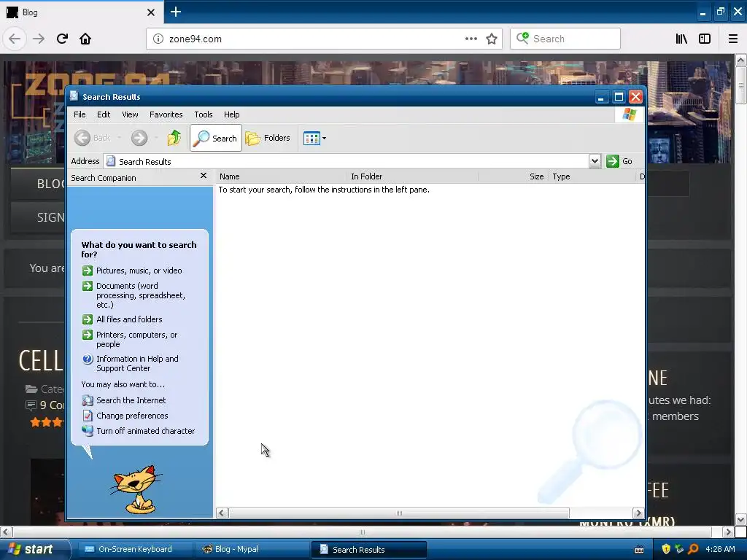Expand the Address bar dropdown

click(595, 161)
